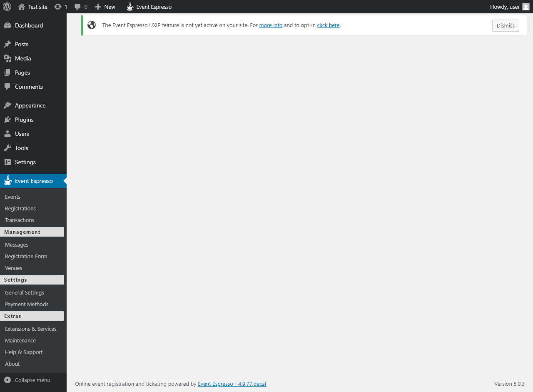Click the Collapse menu arrow icon
Image resolution: width=533 pixels, height=392 pixels.
click(x=7, y=380)
